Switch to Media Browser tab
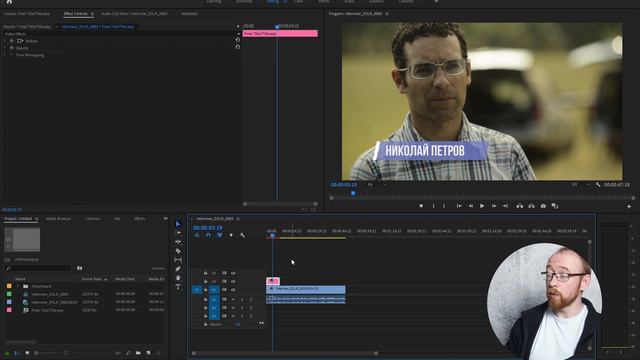 [58, 219]
